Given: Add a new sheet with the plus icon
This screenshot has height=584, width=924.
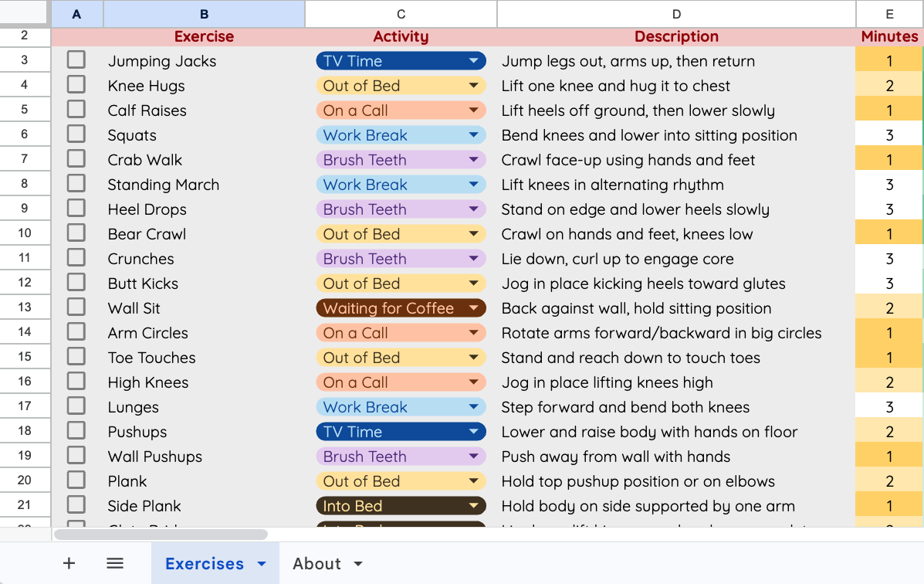Looking at the screenshot, I should click(69, 563).
